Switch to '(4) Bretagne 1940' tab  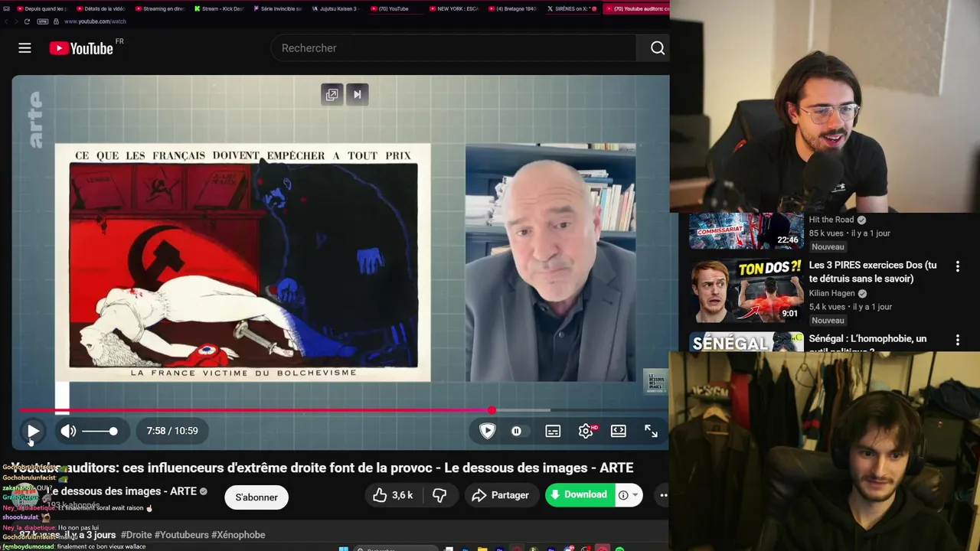pyautogui.click(x=512, y=8)
